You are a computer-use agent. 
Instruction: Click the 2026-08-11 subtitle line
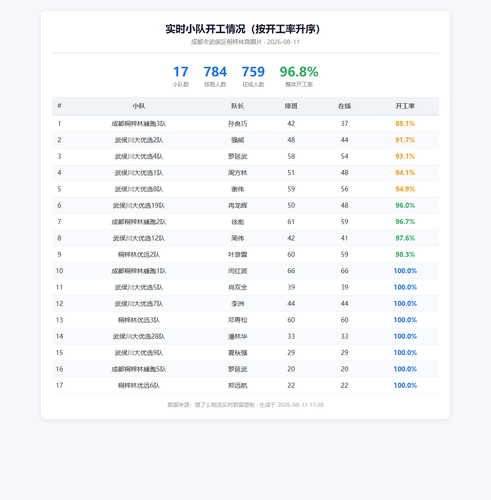pos(245,42)
